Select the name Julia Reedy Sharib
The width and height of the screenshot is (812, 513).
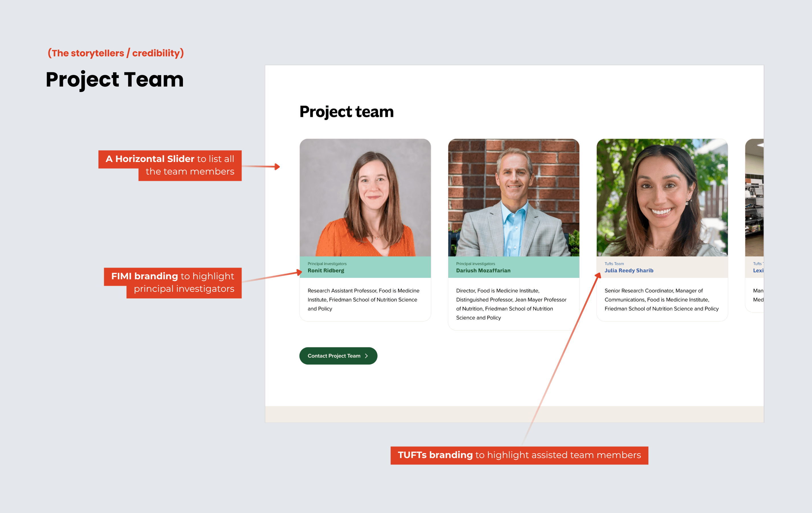coord(629,270)
